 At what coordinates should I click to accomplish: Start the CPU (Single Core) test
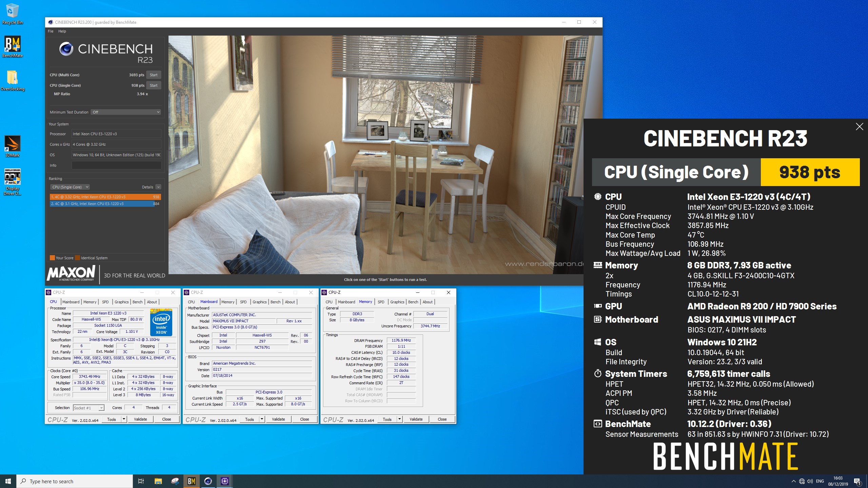coord(154,85)
